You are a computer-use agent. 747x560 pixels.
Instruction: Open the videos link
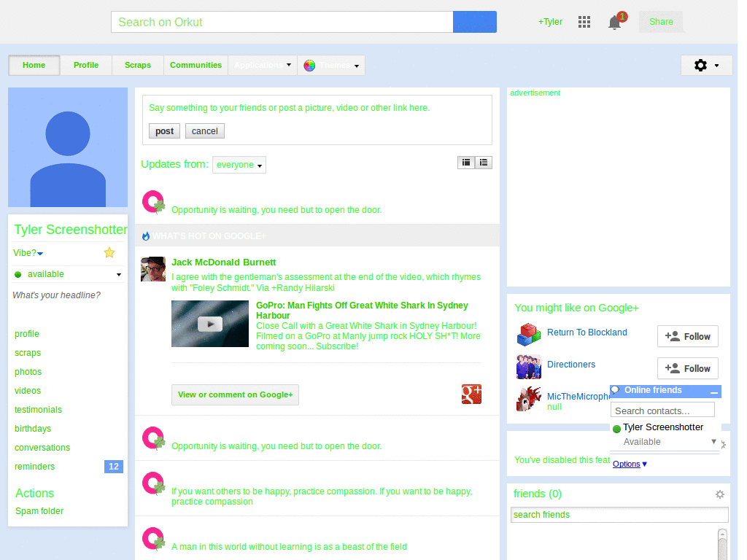click(x=28, y=391)
